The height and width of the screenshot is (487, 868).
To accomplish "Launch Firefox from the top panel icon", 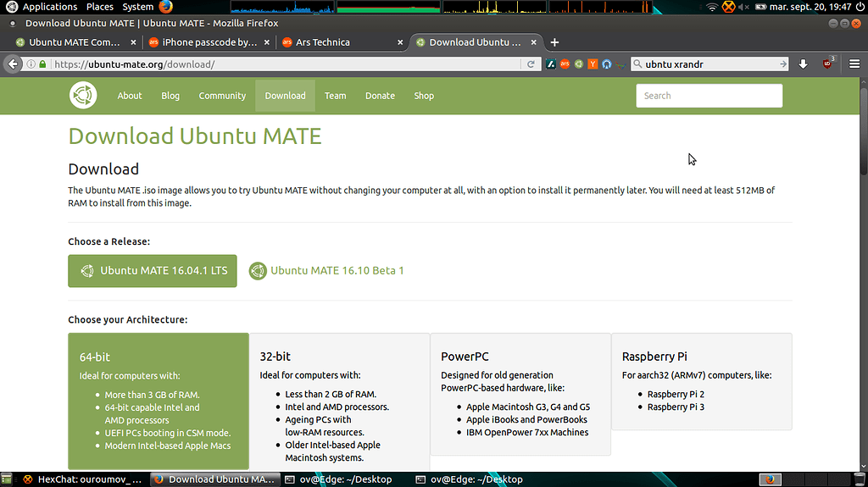I will pyautogui.click(x=165, y=7).
